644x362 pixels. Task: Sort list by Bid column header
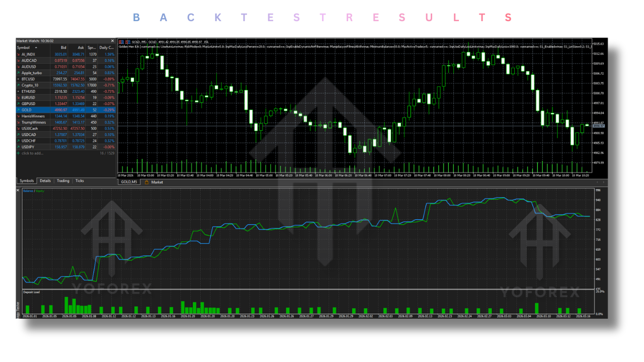pos(63,48)
